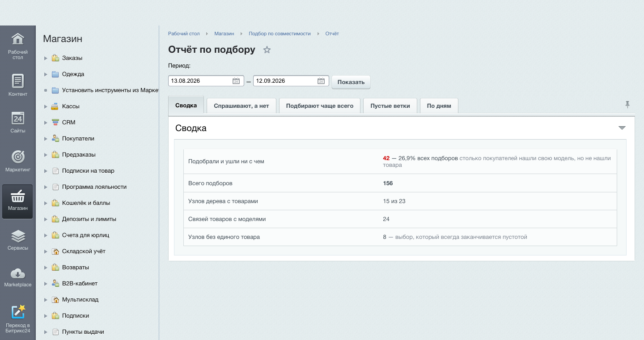
Task: Open the Marketplace cloud icon
Action: (17, 273)
